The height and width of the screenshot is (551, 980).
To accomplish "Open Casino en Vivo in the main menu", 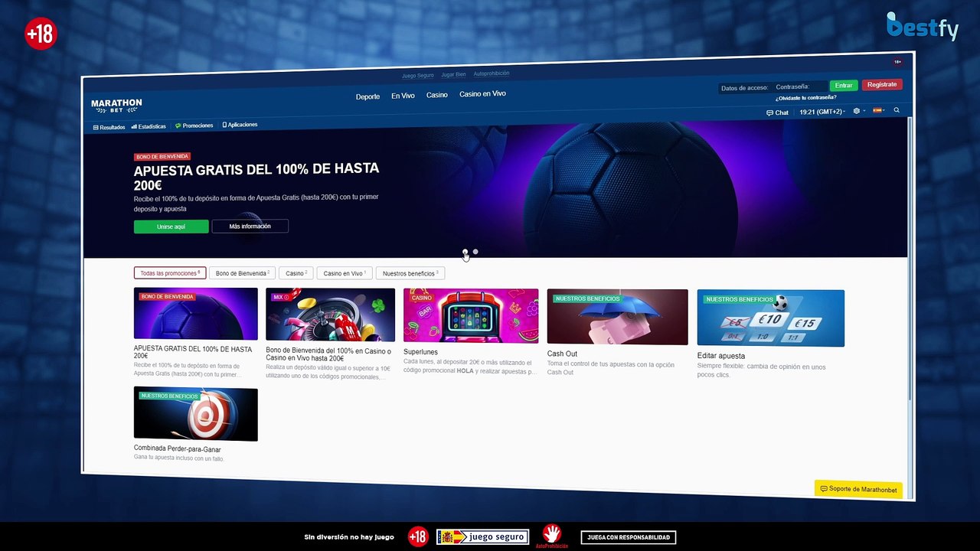I will pyautogui.click(x=482, y=93).
